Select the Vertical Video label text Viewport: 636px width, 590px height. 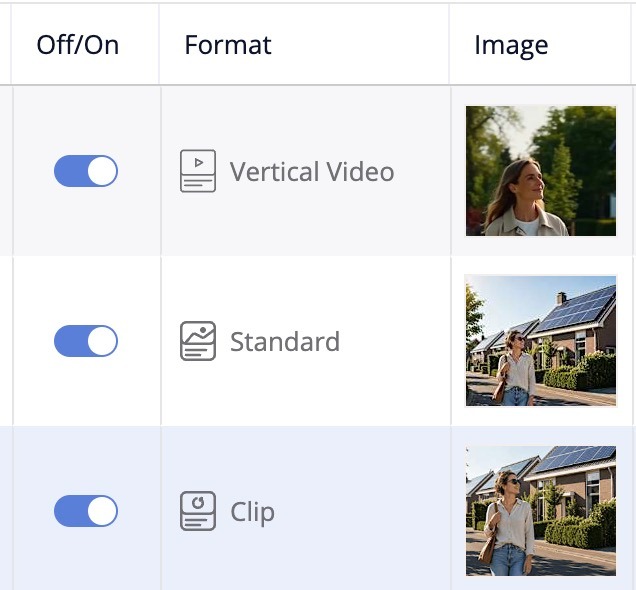click(312, 172)
